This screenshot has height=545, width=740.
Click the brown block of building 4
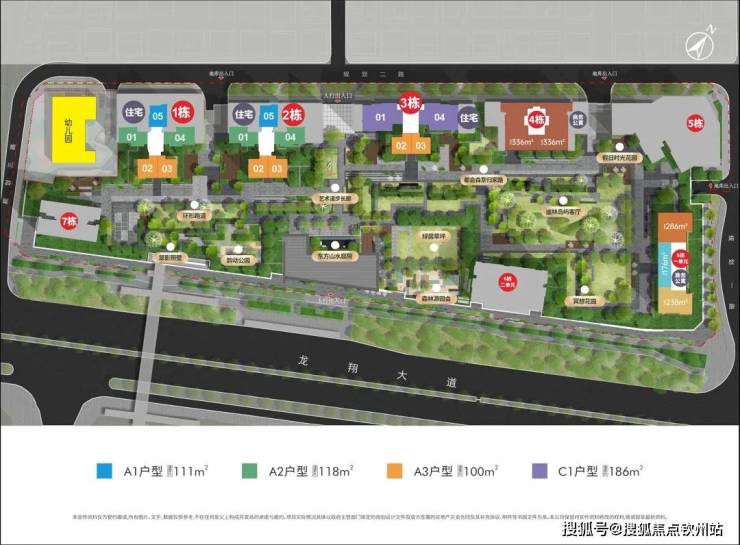tap(536, 126)
